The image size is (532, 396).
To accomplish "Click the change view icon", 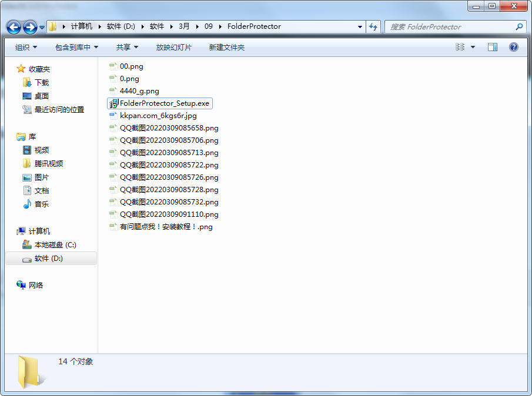I will pyautogui.click(x=460, y=47).
